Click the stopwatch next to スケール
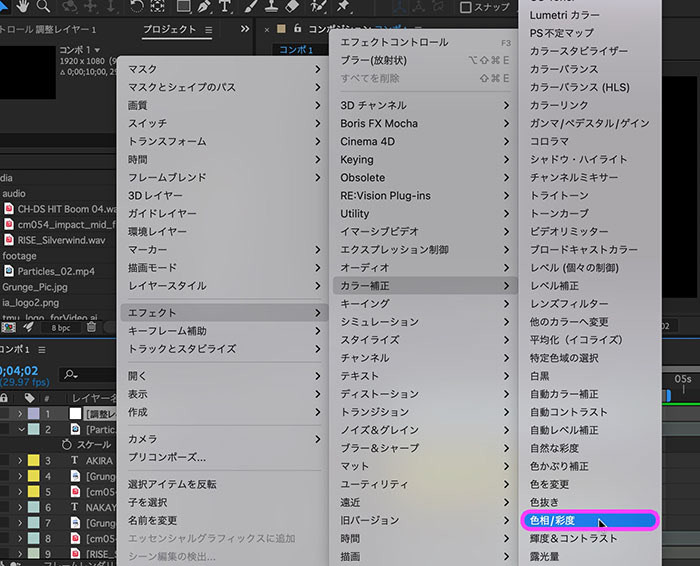 67,445
